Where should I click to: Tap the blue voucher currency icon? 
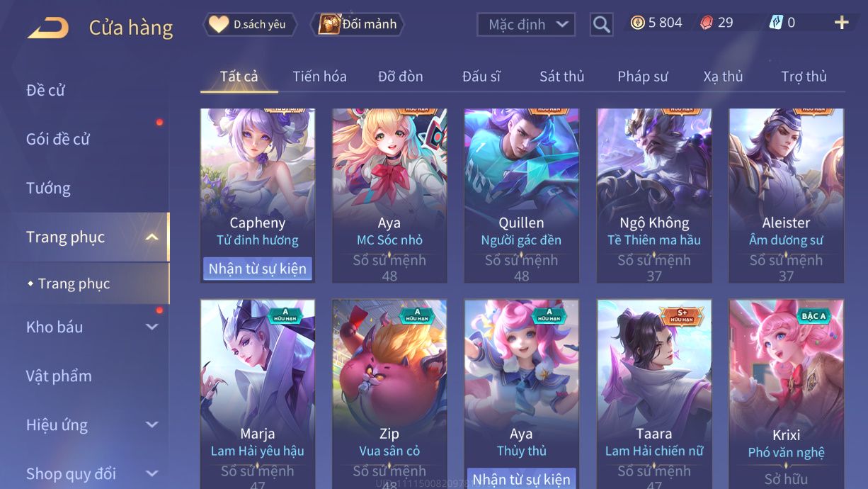pyautogui.click(x=776, y=23)
